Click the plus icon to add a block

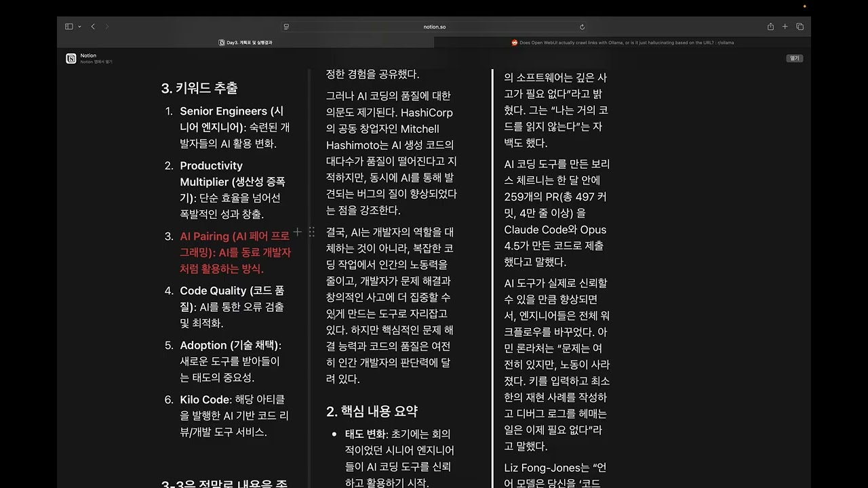coord(297,232)
